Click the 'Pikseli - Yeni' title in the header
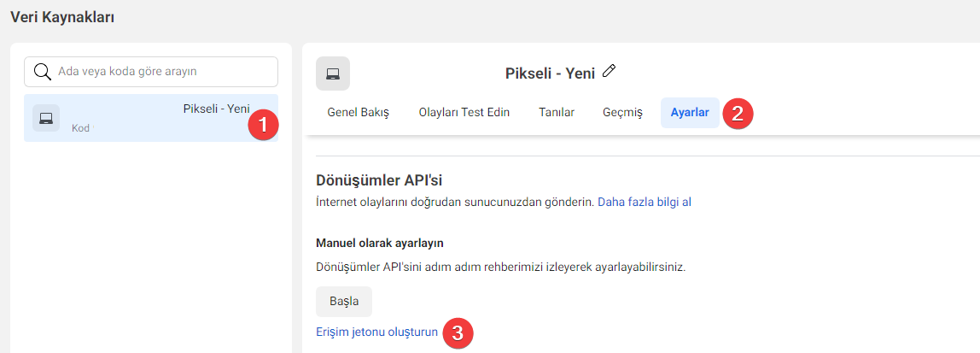 550,74
